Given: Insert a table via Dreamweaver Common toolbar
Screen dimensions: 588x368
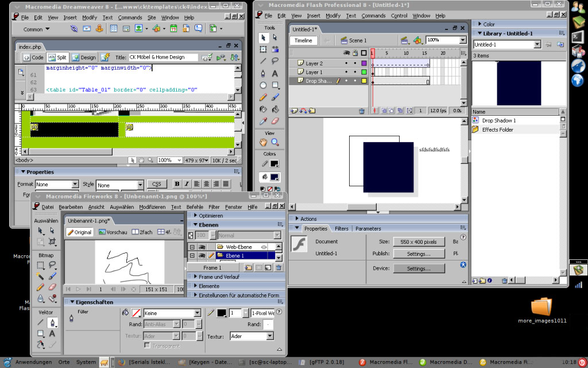Looking at the screenshot, I should click(114, 29).
